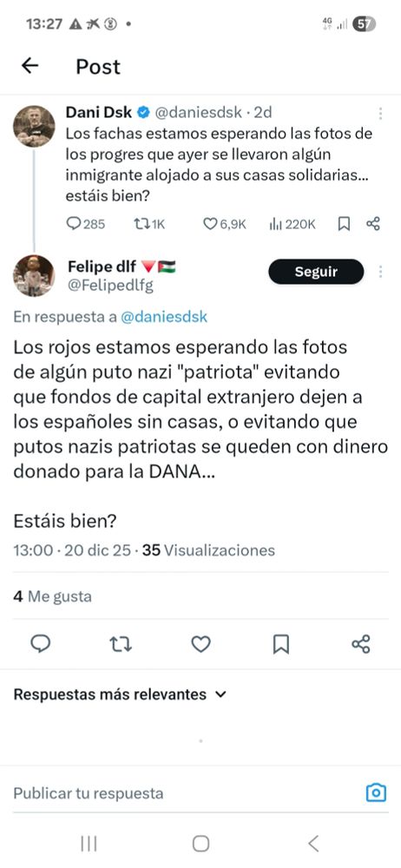401x868 pixels.
Task: Repost Felipe dlf's post
Action: 120,644
